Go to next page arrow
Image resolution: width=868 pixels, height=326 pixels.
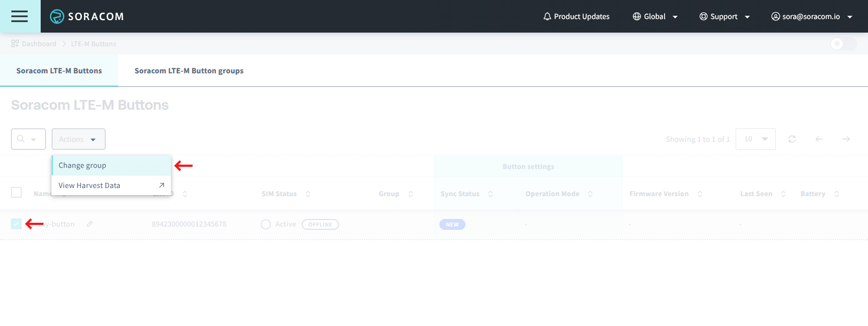point(846,139)
